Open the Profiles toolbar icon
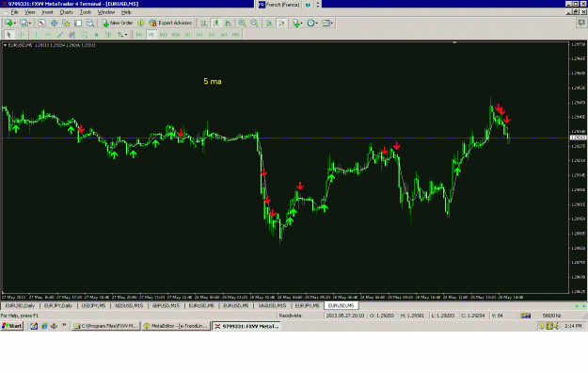This screenshot has height=373, width=588. pos(24,23)
